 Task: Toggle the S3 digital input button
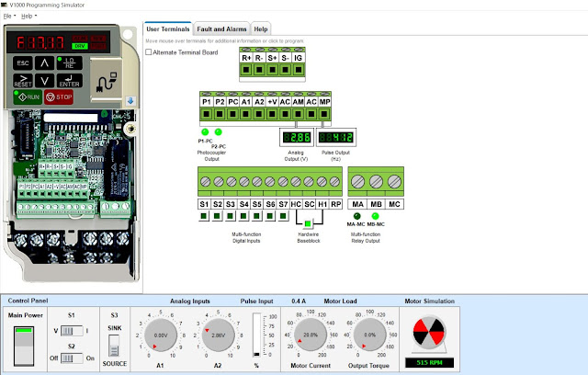tap(231, 216)
